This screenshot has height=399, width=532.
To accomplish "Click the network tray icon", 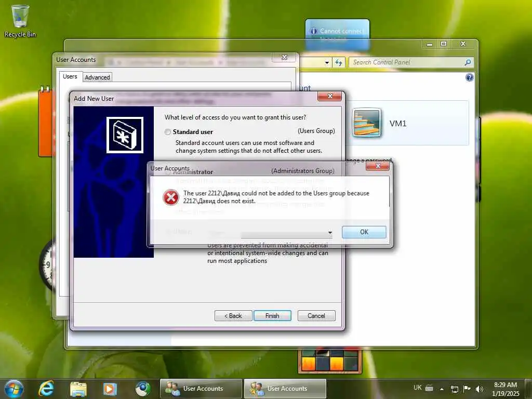I will [454, 389].
